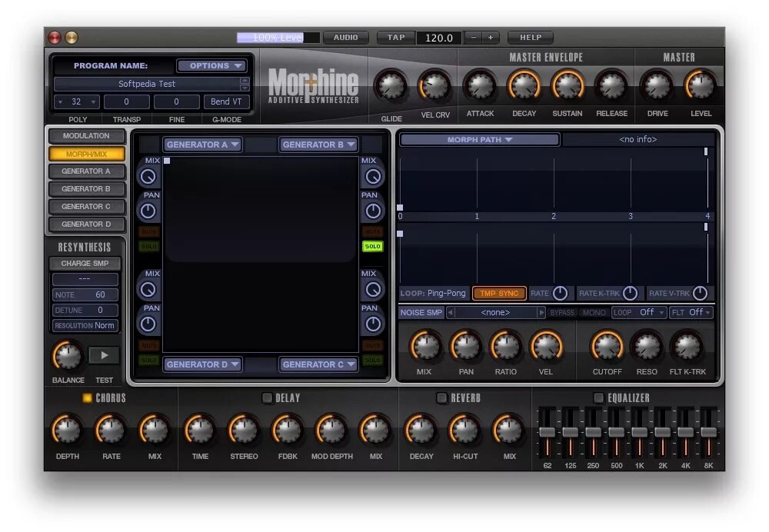Open the noise Loop Off dropdown
769x532 pixels.
click(639, 312)
